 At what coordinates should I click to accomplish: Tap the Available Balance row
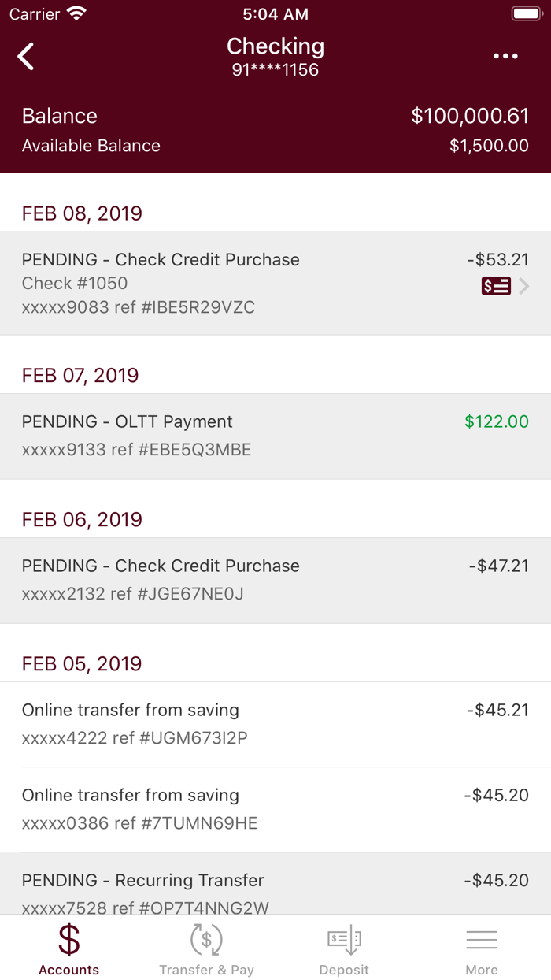coord(275,146)
